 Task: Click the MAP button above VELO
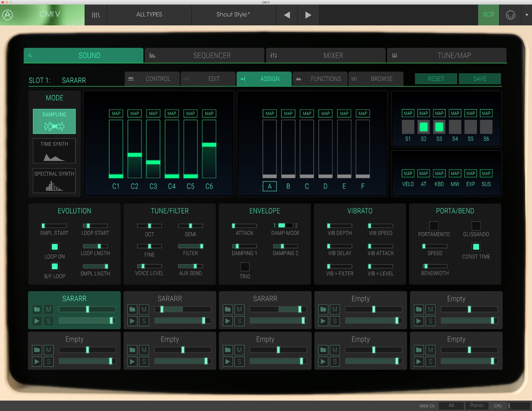coord(408,173)
